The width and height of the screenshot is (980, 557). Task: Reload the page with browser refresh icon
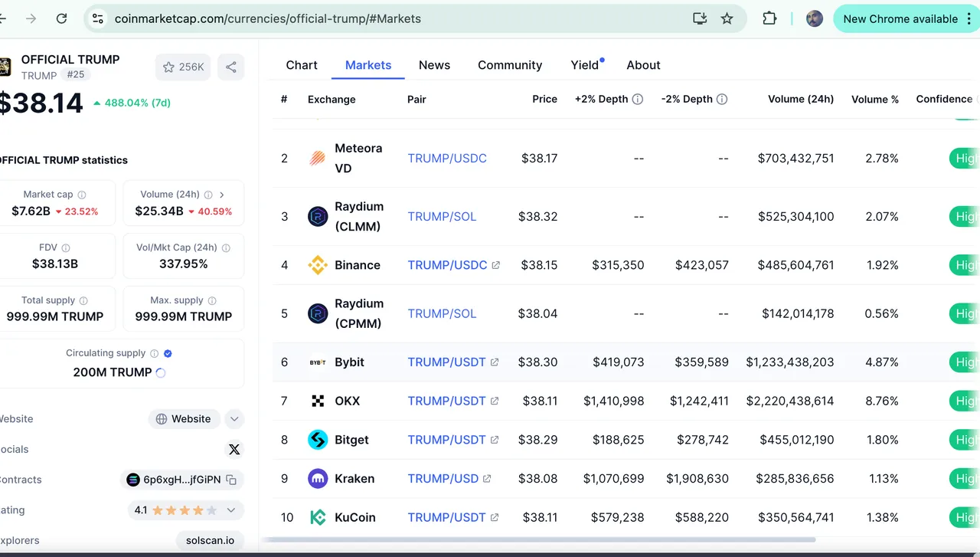tap(61, 18)
